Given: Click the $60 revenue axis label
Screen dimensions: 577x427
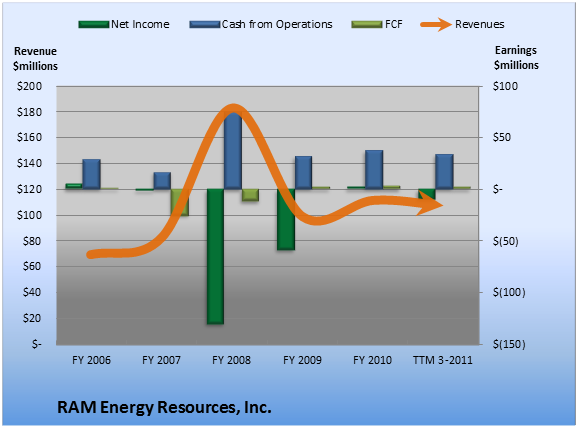Looking at the screenshot, I should pyautogui.click(x=32, y=266).
